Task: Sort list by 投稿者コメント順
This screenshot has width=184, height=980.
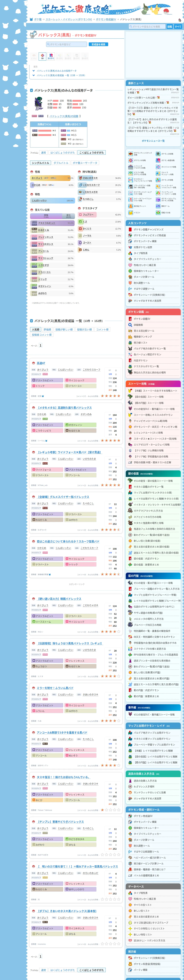Action: [42, 335]
